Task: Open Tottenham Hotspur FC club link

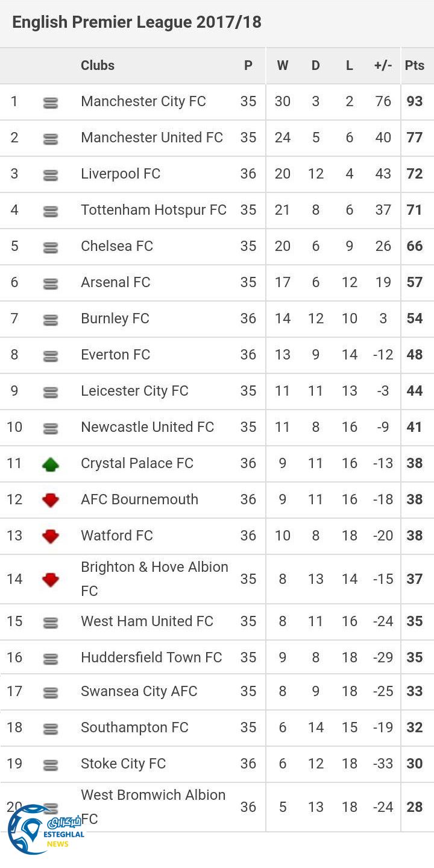Action: click(x=154, y=210)
